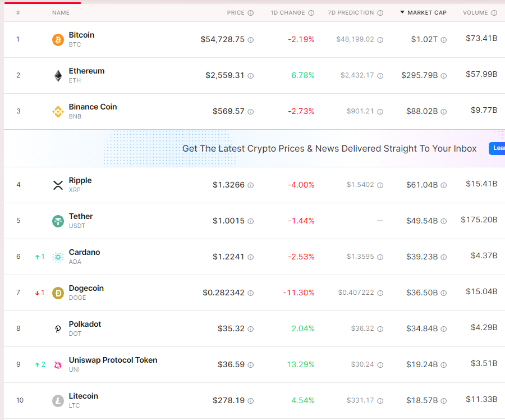Open the Litecoin coin page link

(x=84, y=396)
